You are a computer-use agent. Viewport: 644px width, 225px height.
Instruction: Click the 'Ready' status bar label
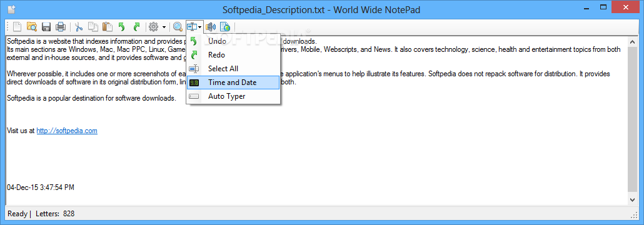(18, 214)
